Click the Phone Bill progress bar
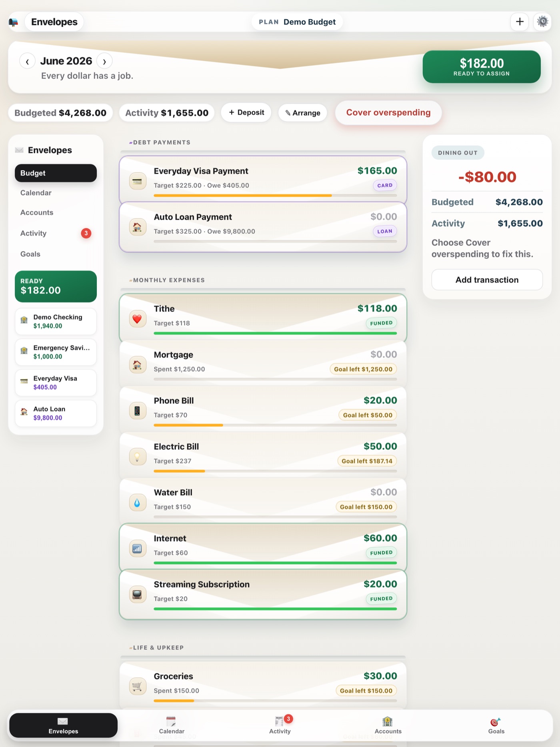 click(275, 425)
